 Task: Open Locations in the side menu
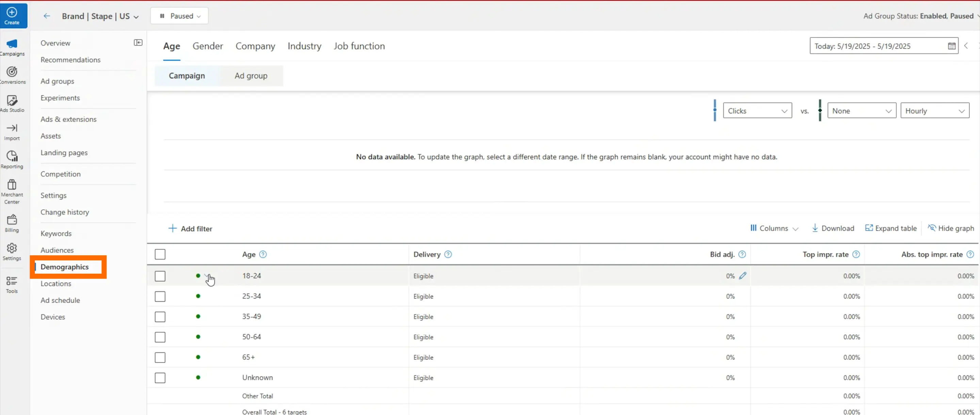click(x=56, y=283)
